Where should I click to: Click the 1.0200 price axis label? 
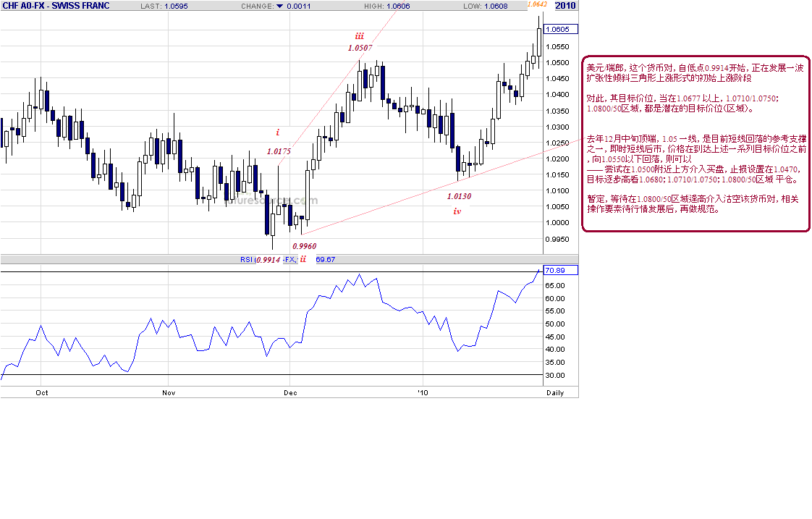tap(557, 159)
